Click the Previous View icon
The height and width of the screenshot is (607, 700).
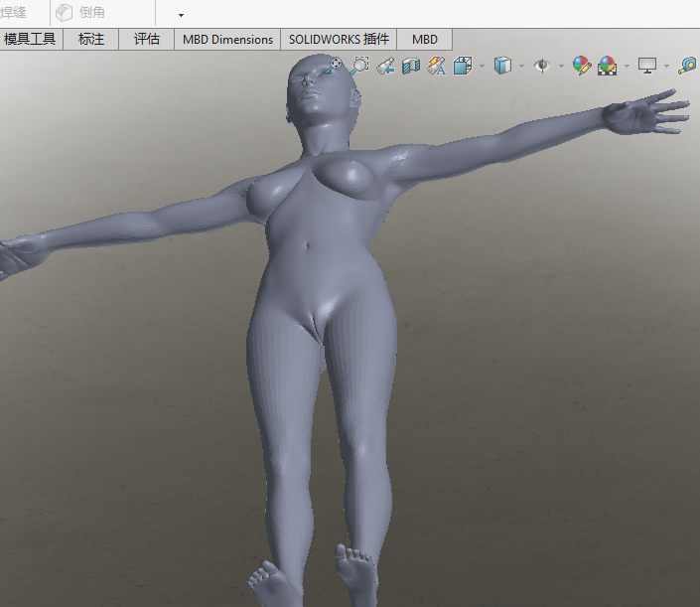[x=385, y=66]
